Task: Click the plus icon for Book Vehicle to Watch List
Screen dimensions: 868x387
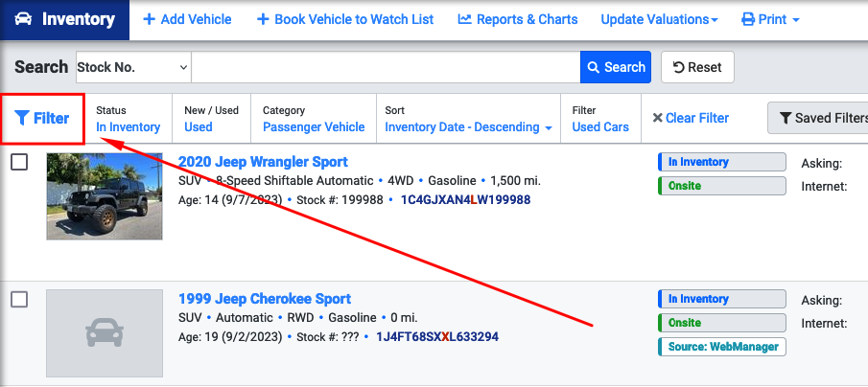Action: click(263, 19)
